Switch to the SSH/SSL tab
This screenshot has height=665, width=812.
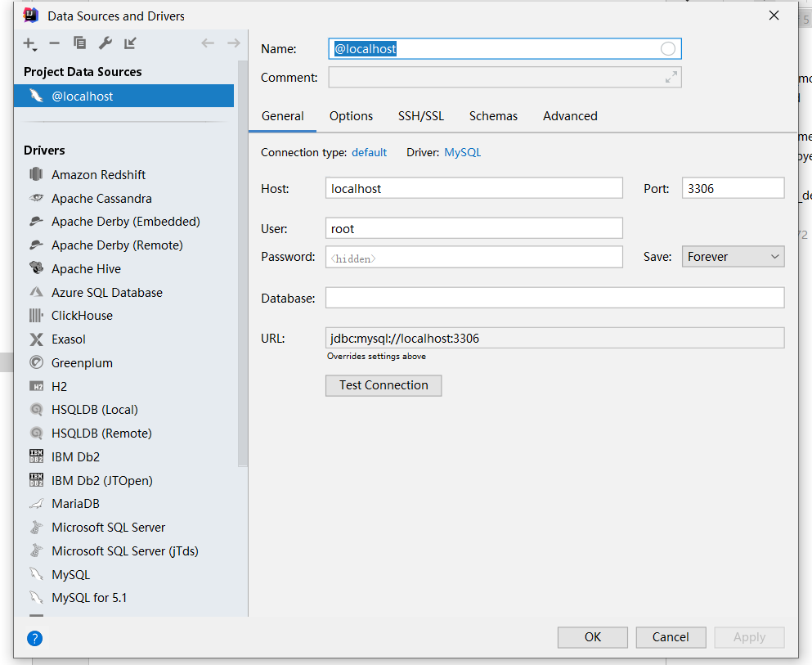point(421,116)
